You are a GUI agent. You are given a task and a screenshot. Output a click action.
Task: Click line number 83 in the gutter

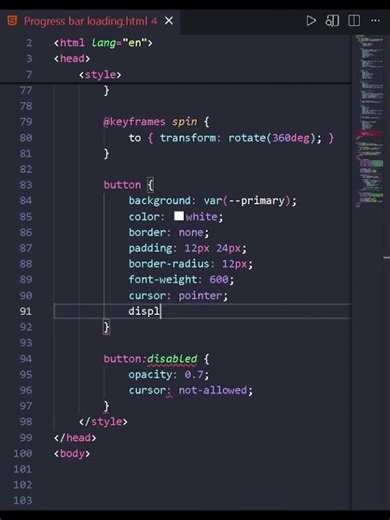(x=26, y=185)
